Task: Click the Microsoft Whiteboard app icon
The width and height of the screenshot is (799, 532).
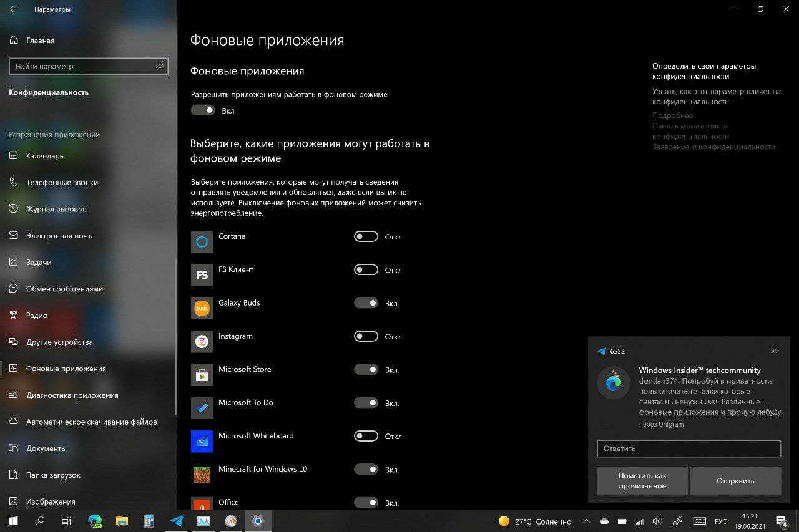Action: pyautogui.click(x=202, y=441)
